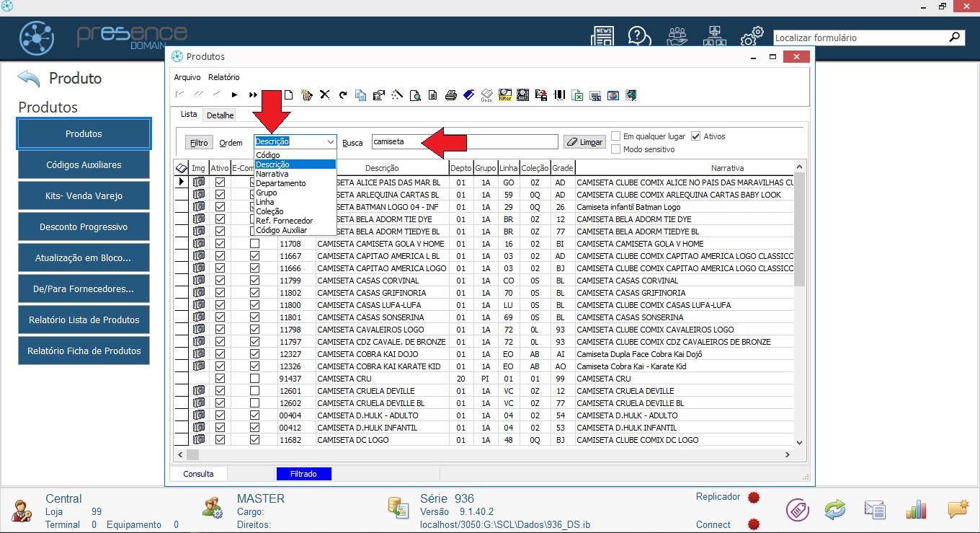
Task: Open the News icon in top header
Action: coord(602,36)
